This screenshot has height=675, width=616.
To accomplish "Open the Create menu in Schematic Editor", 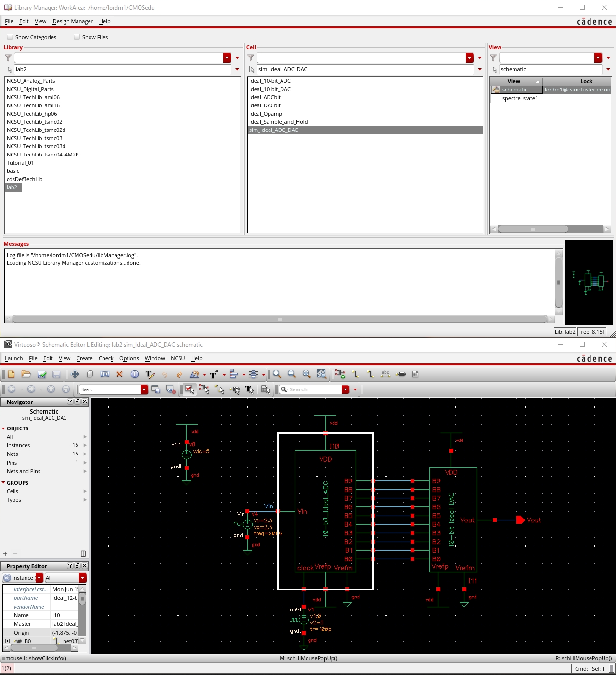I will pyautogui.click(x=84, y=358).
